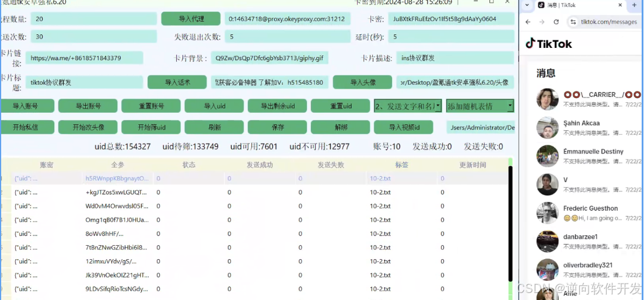Select the 消息 | TikTok browser tab
Image resolution: width=644 pixels, height=300 pixels.
(580, 5)
